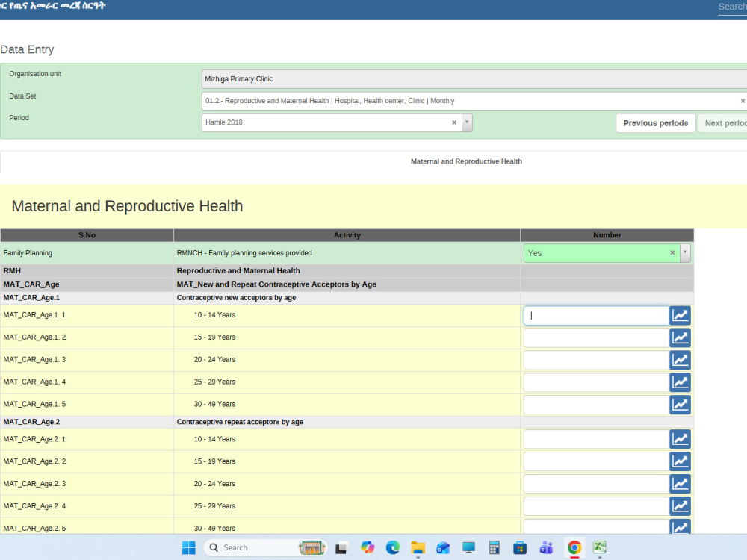The image size is (747, 560).
Task: Focus the new acceptors 15 - 19 Years input
Action: point(596,337)
